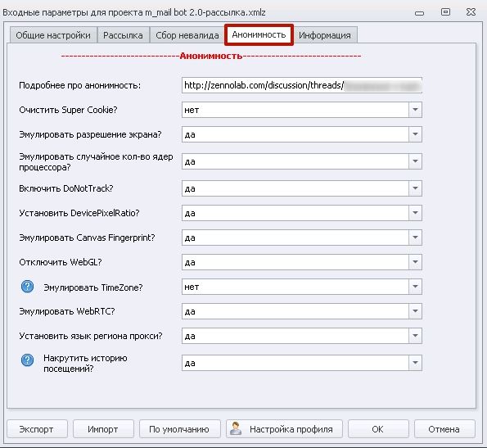Screen dimensions: 487x448
Task: Expand Установить язык региона прокси dropdown
Action: (x=415, y=336)
